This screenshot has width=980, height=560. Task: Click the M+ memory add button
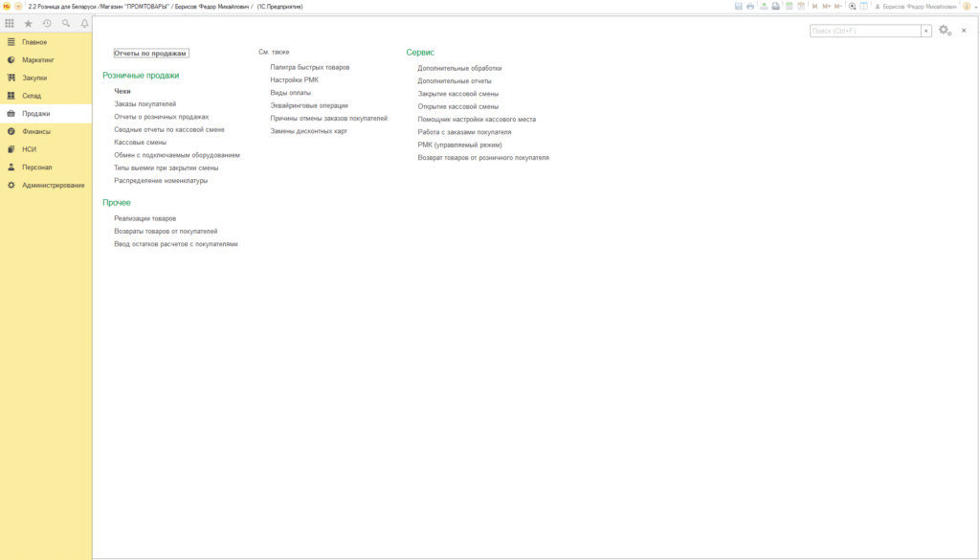click(x=827, y=7)
